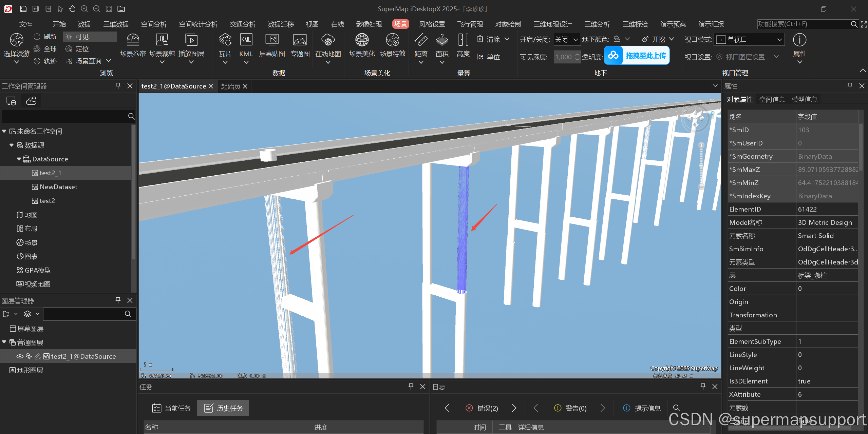Expand the 场景查询 dropdown arrow
This screenshot has width=868, height=434.
coord(109,61)
